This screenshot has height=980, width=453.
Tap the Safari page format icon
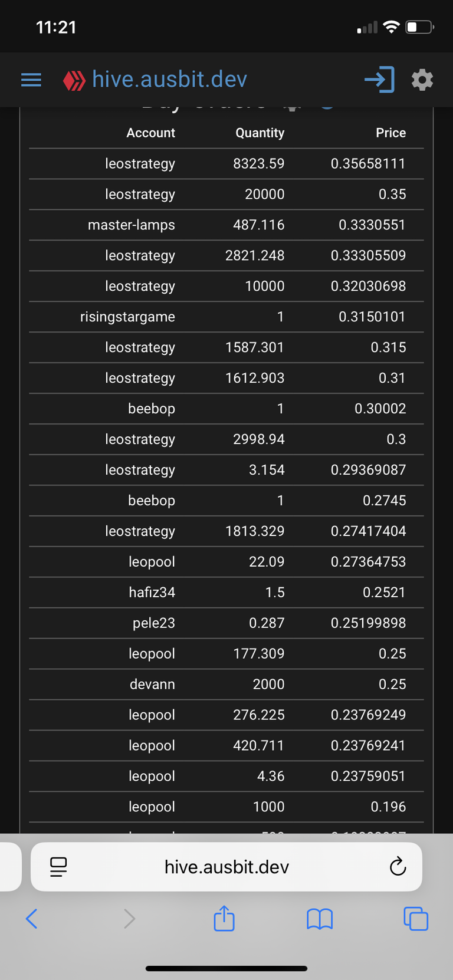(x=58, y=867)
